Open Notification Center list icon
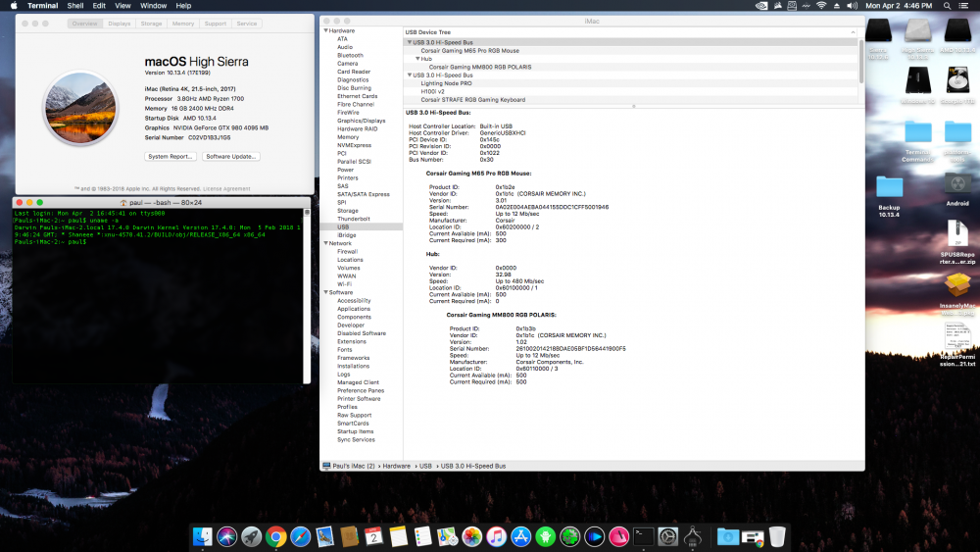Viewport: 980px width, 552px height. pyautogui.click(x=963, y=6)
